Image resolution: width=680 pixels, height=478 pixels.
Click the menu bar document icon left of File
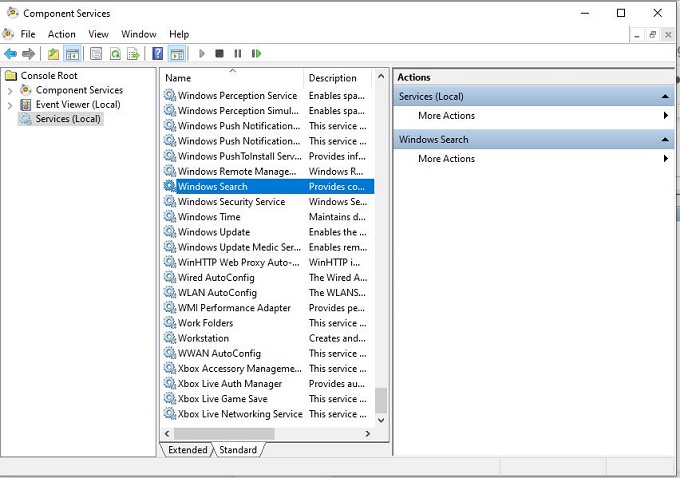tap(8, 33)
